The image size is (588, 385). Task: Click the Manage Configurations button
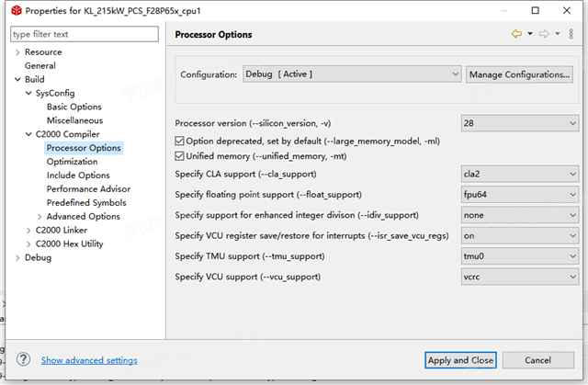point(519,74)
